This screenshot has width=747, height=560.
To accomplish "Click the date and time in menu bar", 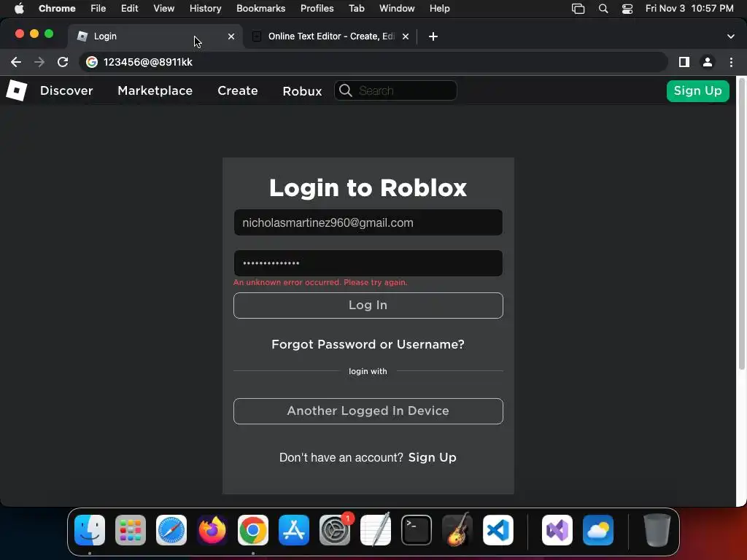I will coord(689,9).
